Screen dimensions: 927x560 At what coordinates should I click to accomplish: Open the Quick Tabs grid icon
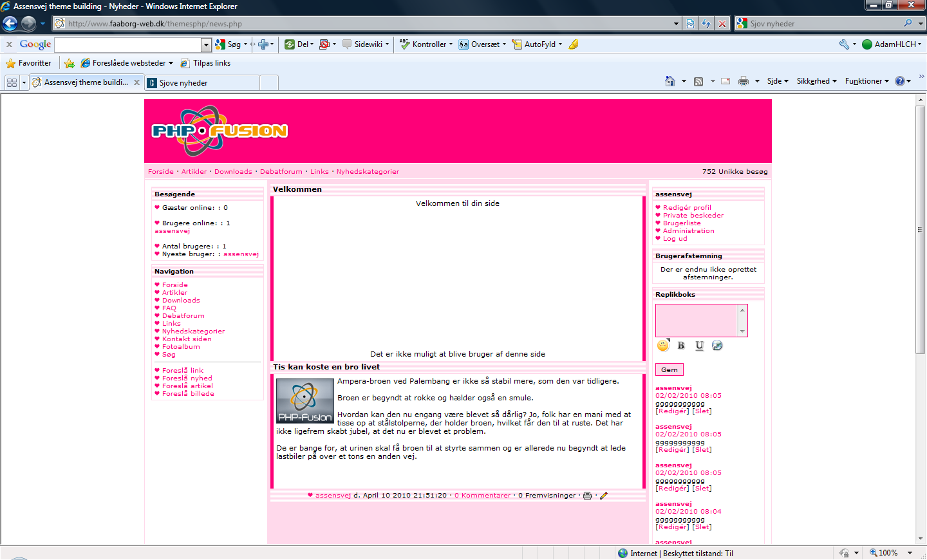(12, 82)
